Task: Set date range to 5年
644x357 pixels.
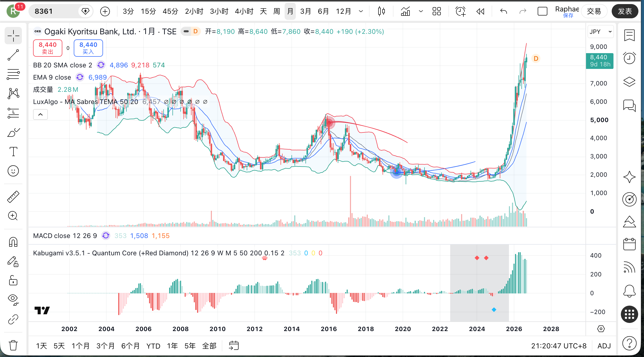Action: click(x=190, y=346)
